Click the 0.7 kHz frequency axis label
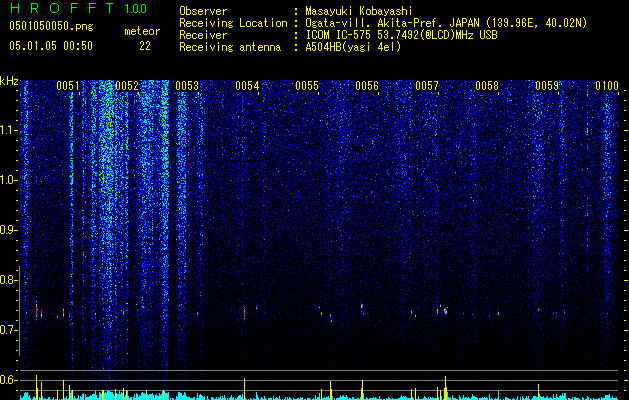 pos(9,330)
